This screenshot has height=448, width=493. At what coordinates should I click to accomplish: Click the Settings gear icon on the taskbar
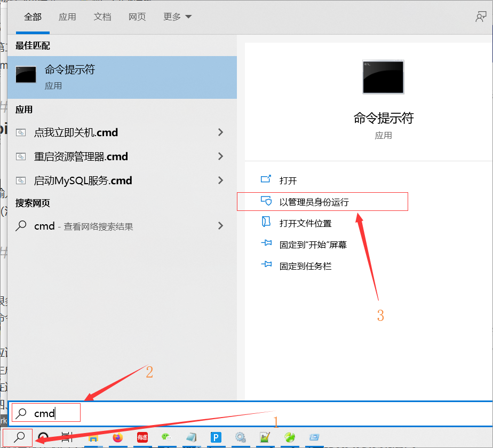[x=240, y=437]
